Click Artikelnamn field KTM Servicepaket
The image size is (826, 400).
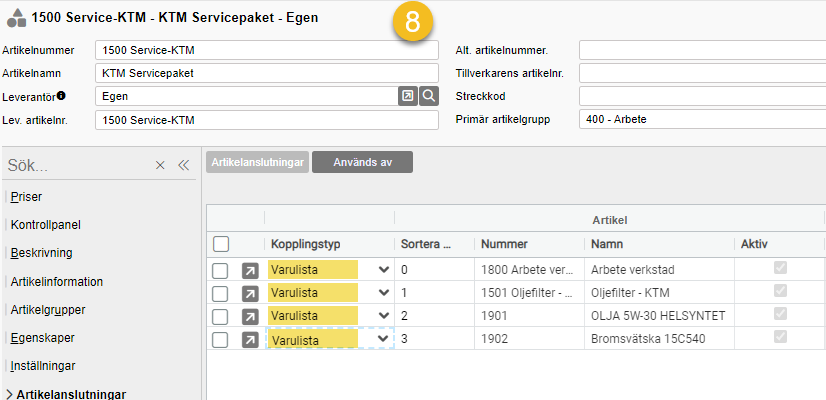[267, 73]
